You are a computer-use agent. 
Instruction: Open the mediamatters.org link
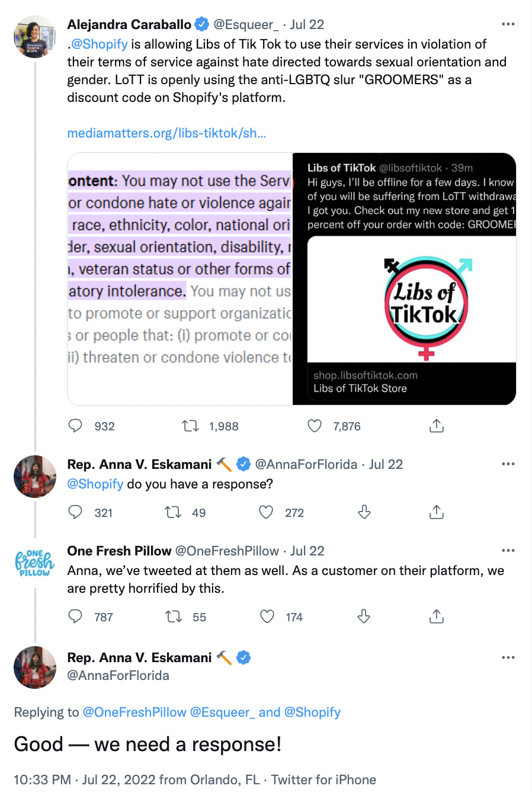click(166, 133)
